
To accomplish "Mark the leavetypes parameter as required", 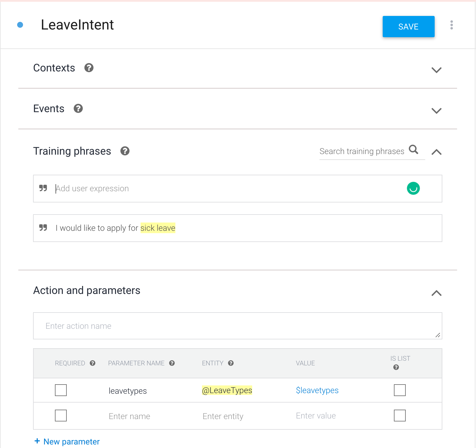I will click(61, 390).
